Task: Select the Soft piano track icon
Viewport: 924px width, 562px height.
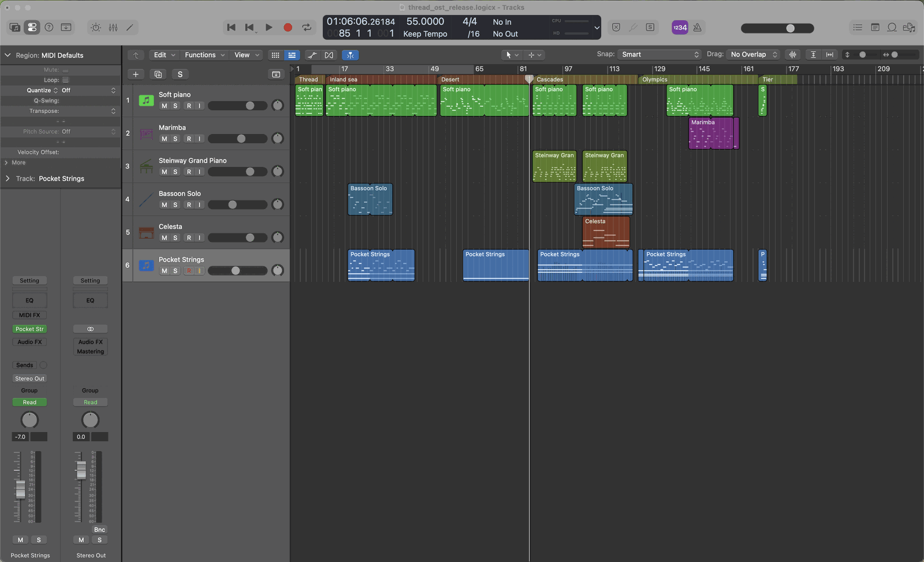Action: click(146, 101)
